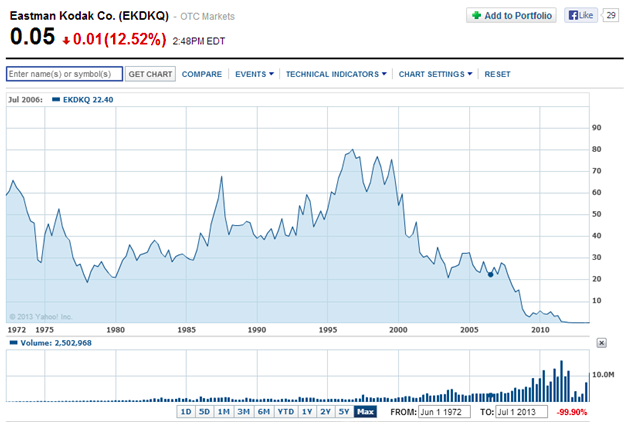
Task: Open the TECHNICAL INDICATORS dropdown
Action: (x=336, y=74)
